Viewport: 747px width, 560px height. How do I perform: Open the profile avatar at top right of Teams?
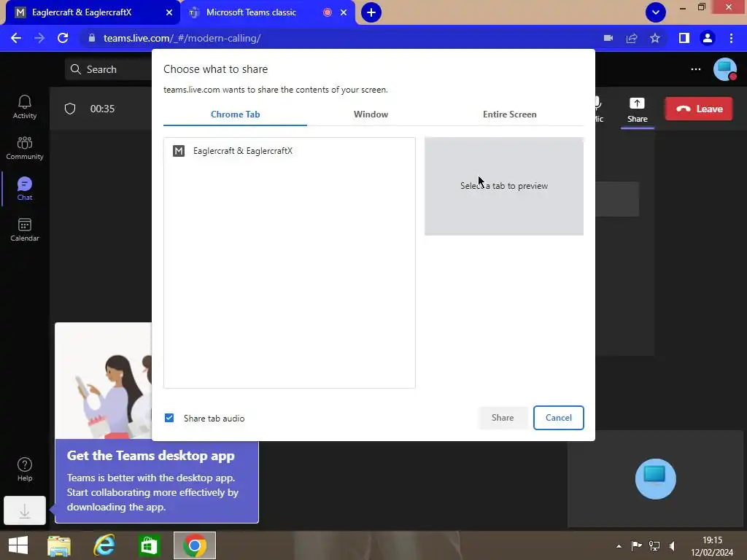point(725,69)
